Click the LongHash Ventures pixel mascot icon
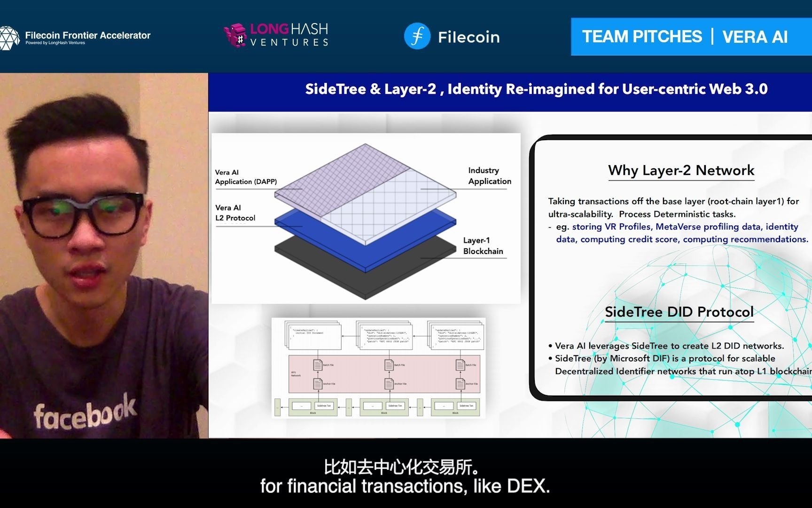The width and height of the screenshot is (812, 508). [x=235, y=36]
